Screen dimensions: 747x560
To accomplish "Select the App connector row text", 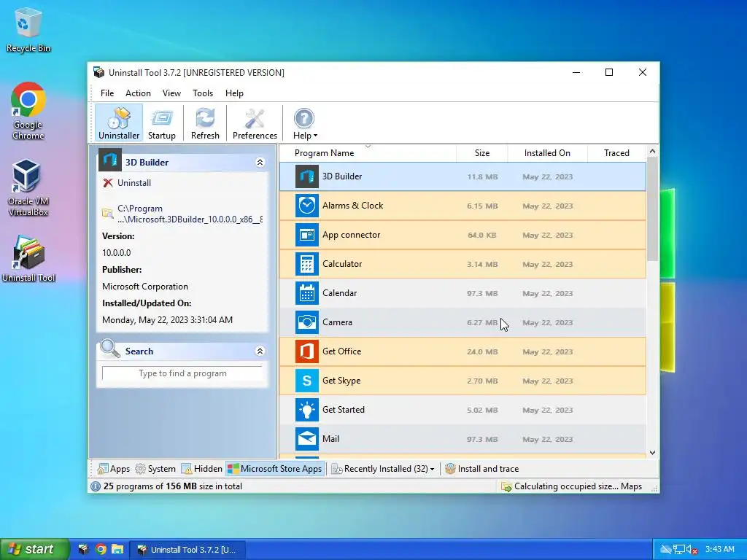I will click(x=351, y=235).
